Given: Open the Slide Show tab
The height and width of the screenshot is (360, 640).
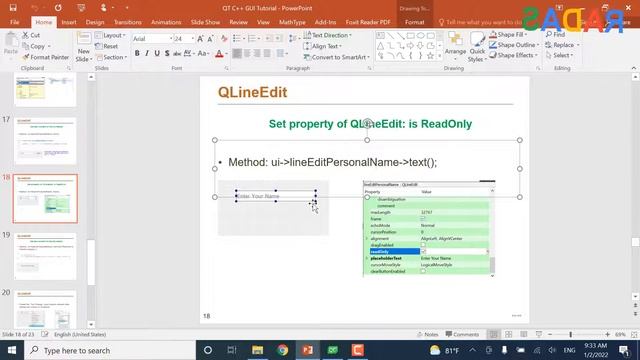Looking at the screenshot, I should pos(205,22).
